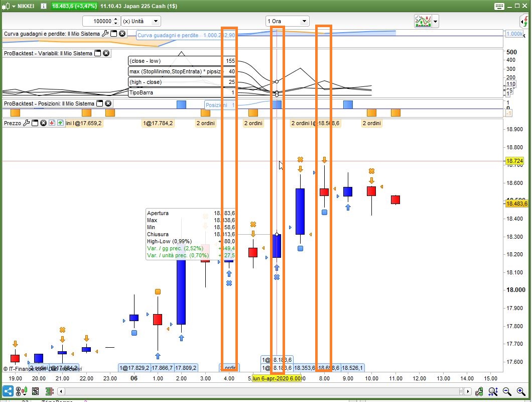Zoom out with the magnifier minus icon

pos(507,391)
